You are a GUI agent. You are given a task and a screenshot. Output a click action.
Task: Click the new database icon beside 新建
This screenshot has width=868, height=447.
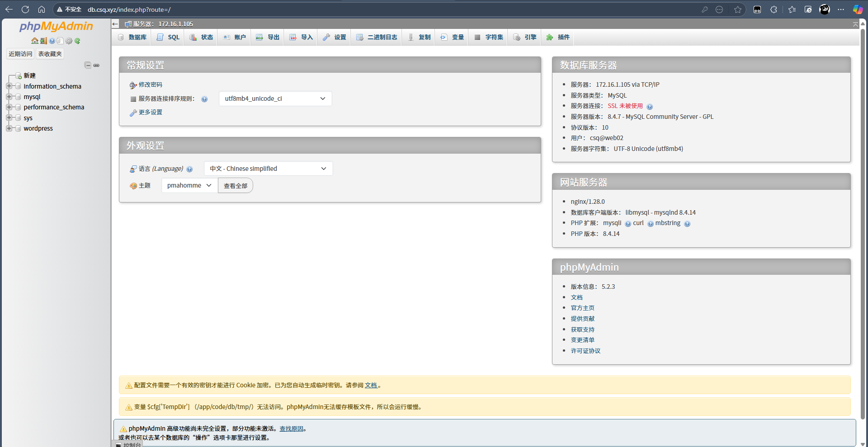[19, 76]
